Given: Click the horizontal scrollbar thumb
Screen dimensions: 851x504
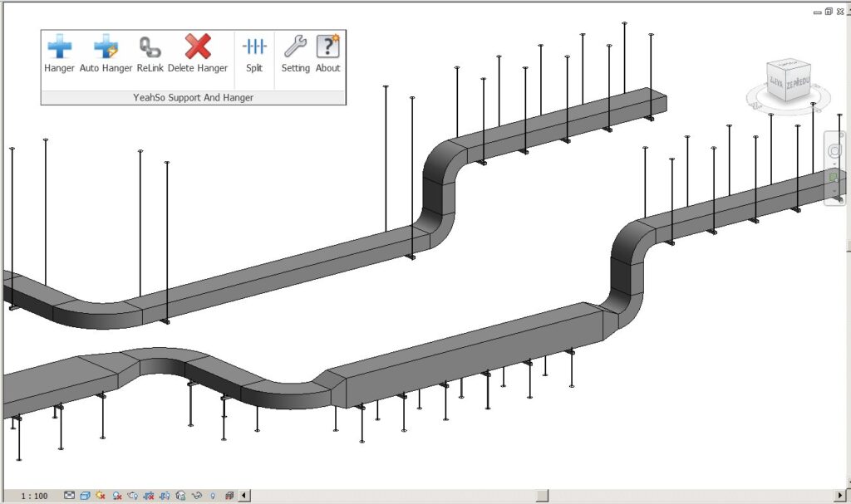Looking at the screenshot, I should point(542,496).
